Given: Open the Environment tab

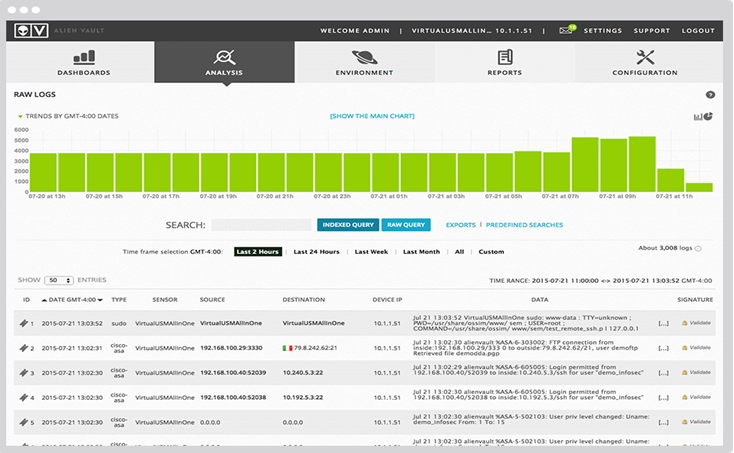Looking at the screenshot, I should click(364, 62).
